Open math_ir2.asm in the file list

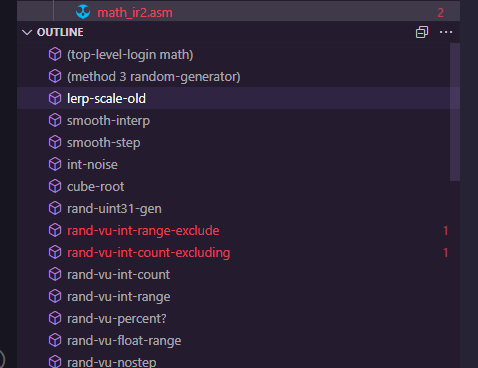(x=135, y=13)
